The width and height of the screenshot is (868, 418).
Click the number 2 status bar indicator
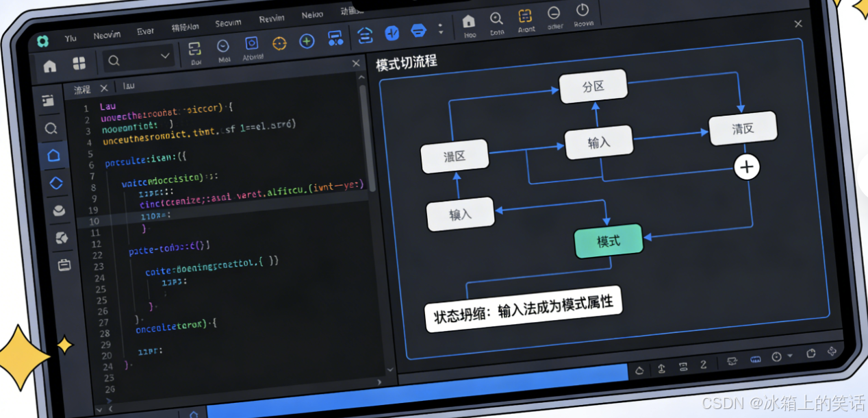[704, 365]
